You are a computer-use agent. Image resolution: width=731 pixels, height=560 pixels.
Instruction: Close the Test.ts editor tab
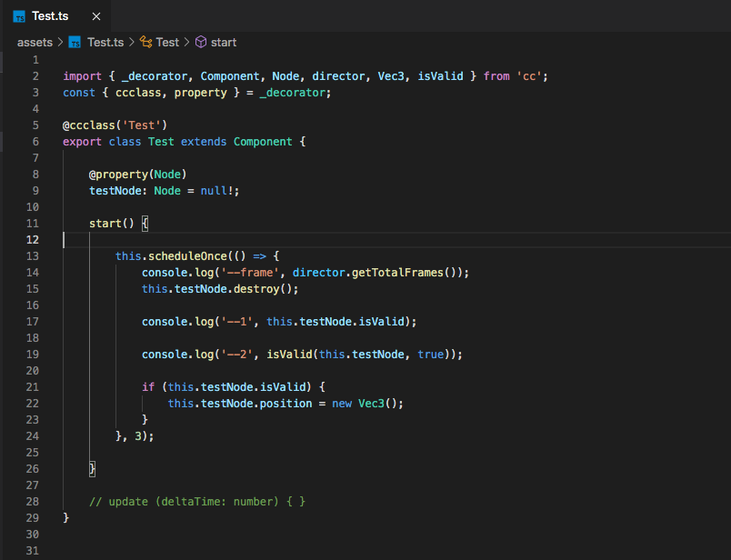click(96, 16)
